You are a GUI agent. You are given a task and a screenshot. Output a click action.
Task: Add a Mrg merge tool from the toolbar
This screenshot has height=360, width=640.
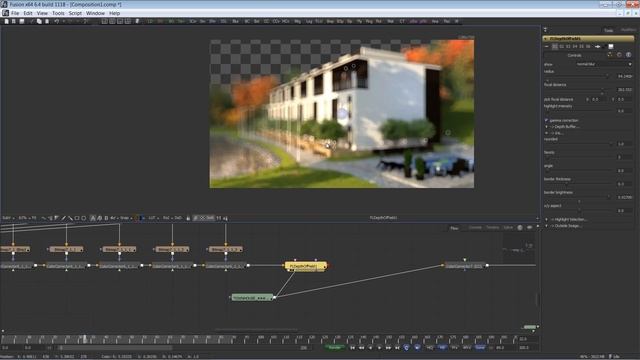pyautogui.click(x=297, y=21)
